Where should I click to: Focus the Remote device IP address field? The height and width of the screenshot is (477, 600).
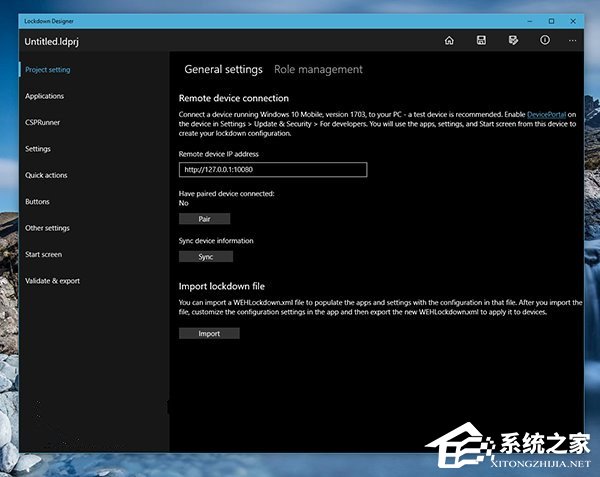[273, 169]
